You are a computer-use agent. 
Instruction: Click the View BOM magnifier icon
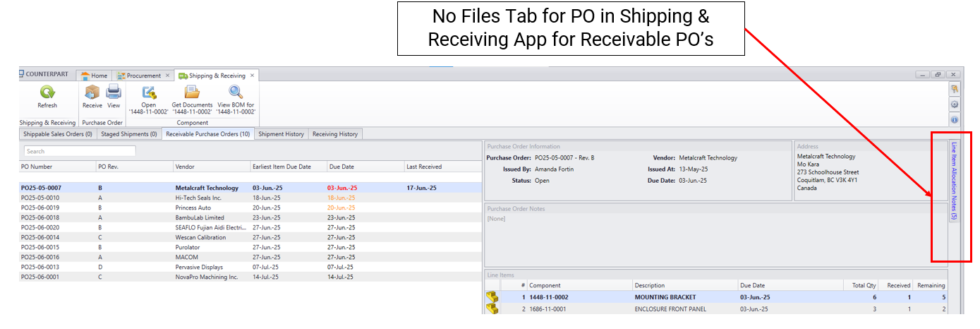(236, 92)
